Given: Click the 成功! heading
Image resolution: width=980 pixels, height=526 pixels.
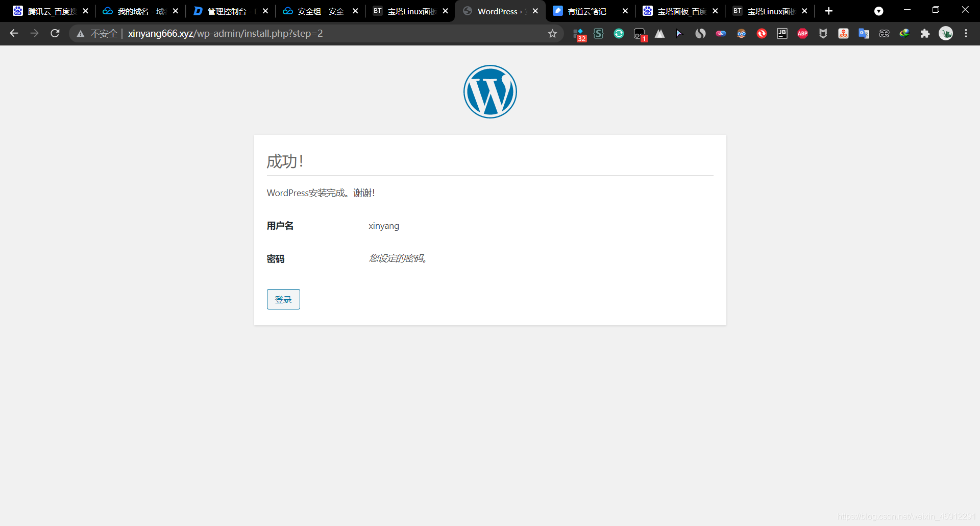Looking at the screenshot, I should pyautogui.click(x=285, y=161).
